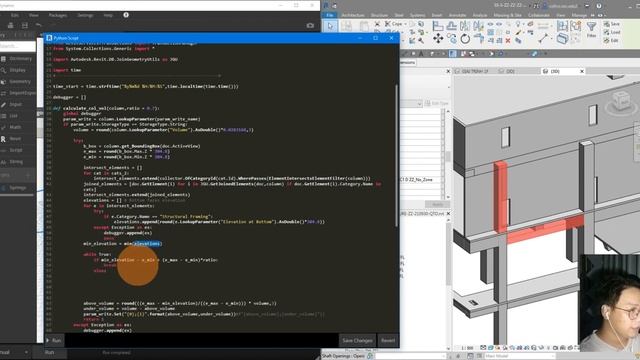Click the Dynamo info circle icon
The width and height of the screenshot is (640, 360).
point(126,15)
